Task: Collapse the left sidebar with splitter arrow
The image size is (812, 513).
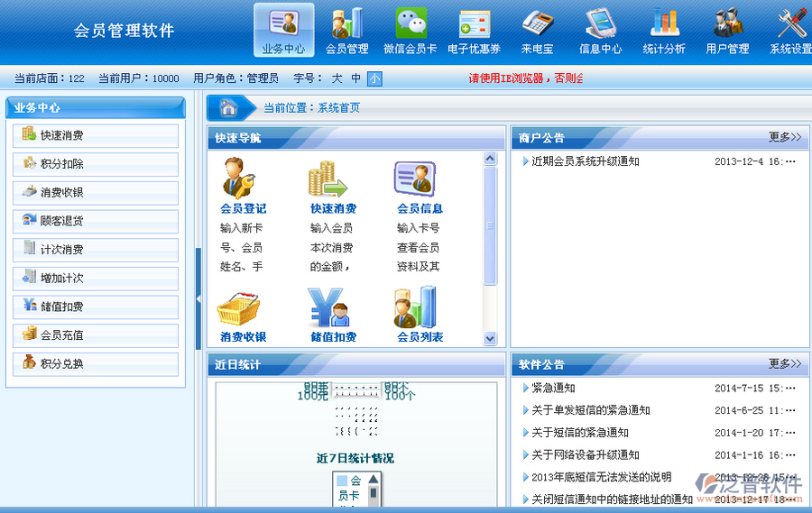Action: tap(198, 298)
